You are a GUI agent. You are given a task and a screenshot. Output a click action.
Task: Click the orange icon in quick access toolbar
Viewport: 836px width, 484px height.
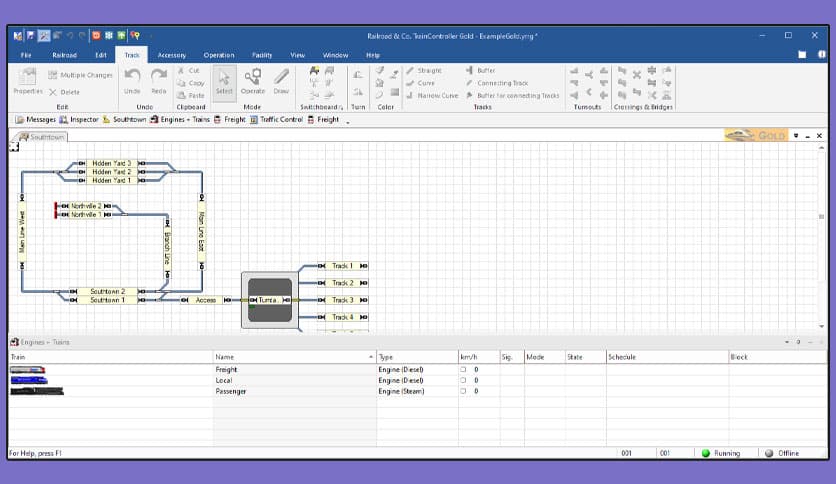(x=96, y=36)
